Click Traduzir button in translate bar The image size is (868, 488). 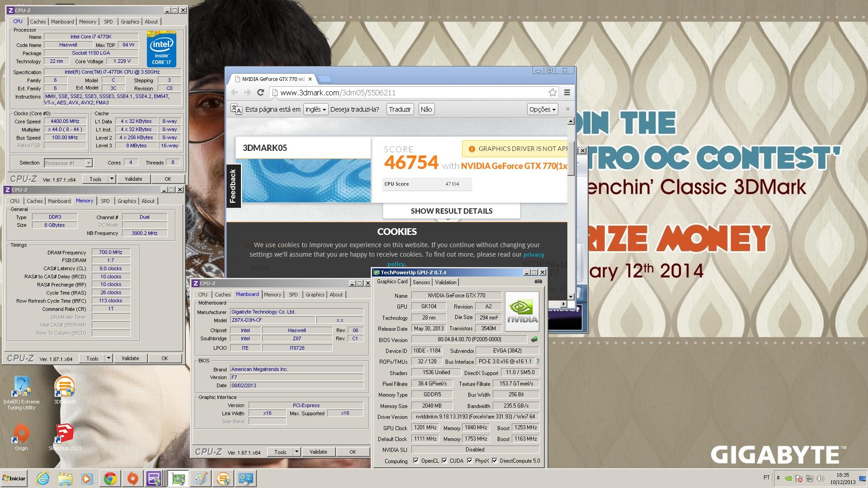pos(400,109)
